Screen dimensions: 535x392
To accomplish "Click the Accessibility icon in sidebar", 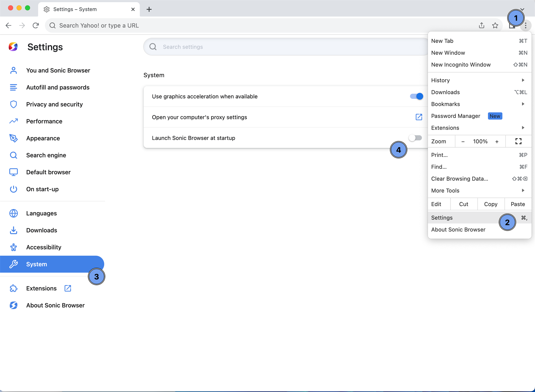I will 13,247.
